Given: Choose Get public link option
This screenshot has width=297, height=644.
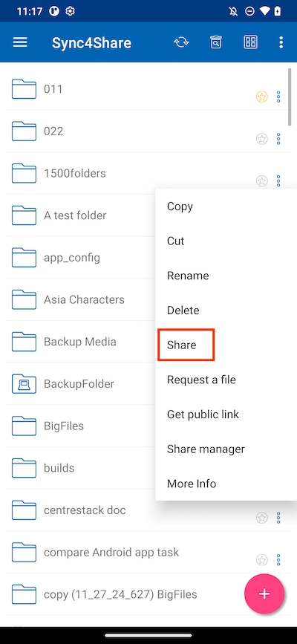Looking at the screenshot, I should tap(203, 414).
